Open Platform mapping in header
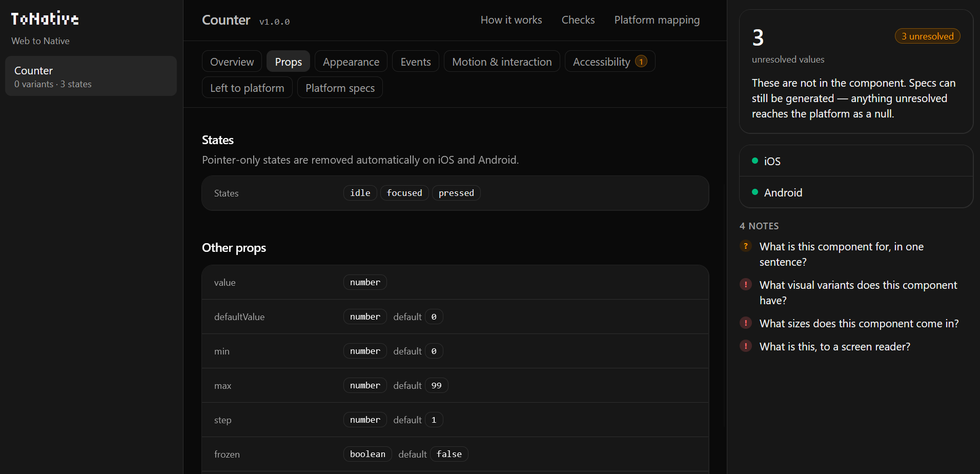The width and height of the screenshot is (980, 474). click(657, 20)
